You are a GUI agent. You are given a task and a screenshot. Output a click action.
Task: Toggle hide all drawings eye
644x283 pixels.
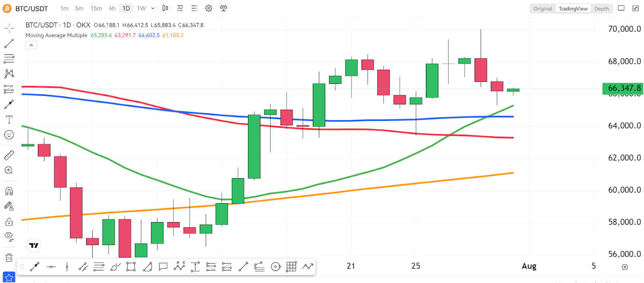tap(9, 237)
